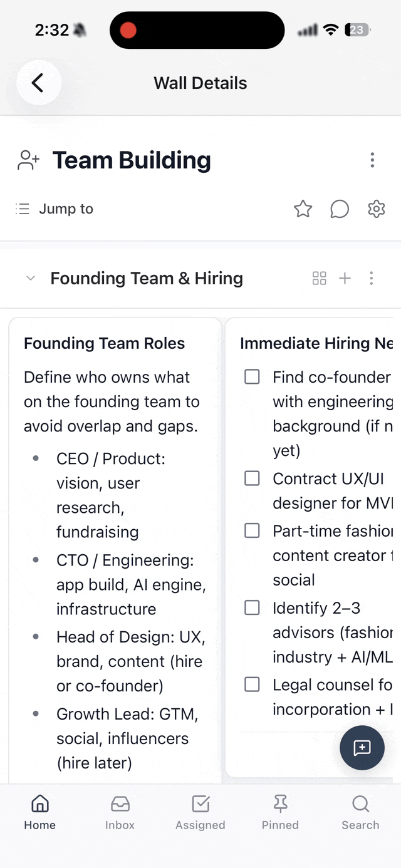The height and width of the screenshot is (868, 401).
Task: Check the Find co-founder task
Action: (x=252, y=377)
